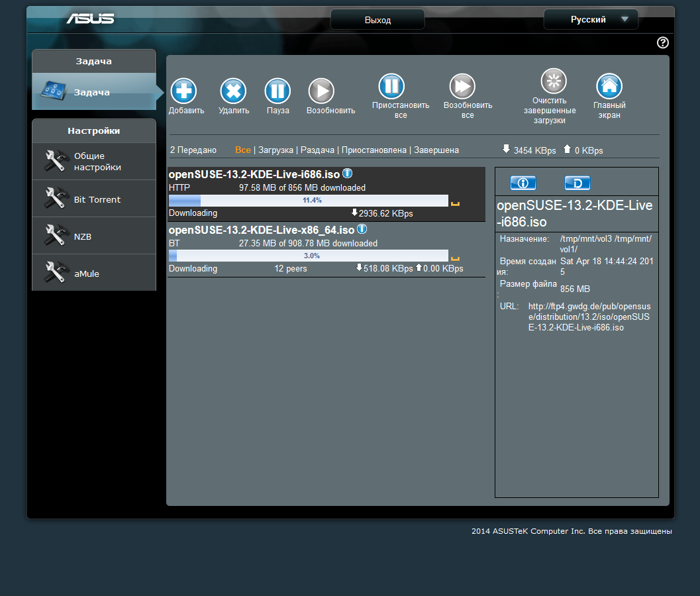Click the 3.0% progress bar
The width and height of the screenshot is (700, 596).
tap(309, 256)
